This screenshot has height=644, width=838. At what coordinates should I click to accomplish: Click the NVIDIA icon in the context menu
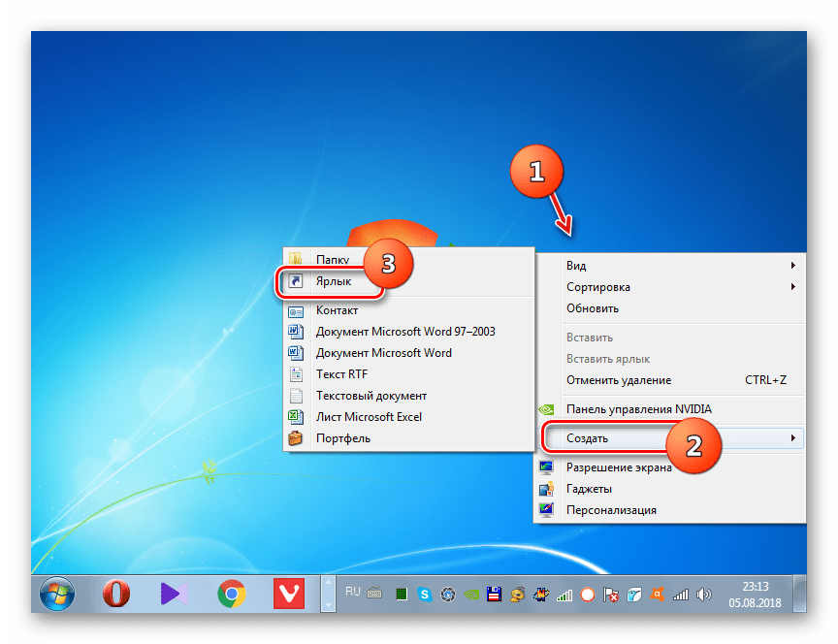click(x=546, y=409)
